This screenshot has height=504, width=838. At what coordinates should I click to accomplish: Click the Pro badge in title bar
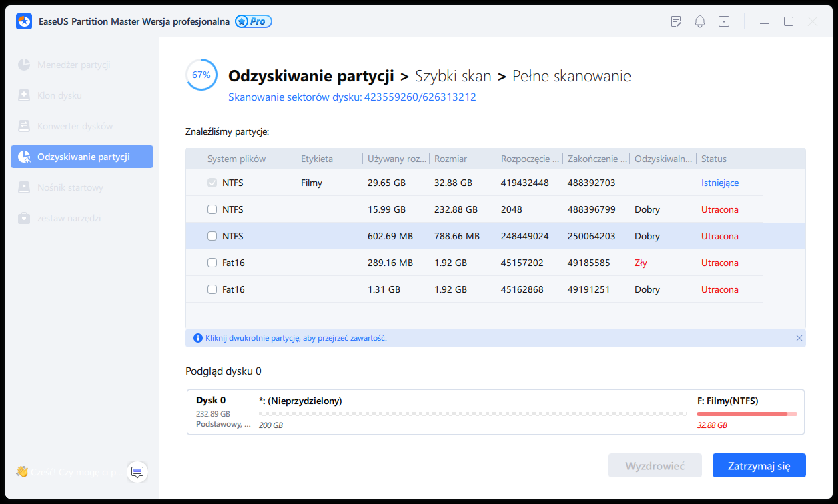pos(253,21)
